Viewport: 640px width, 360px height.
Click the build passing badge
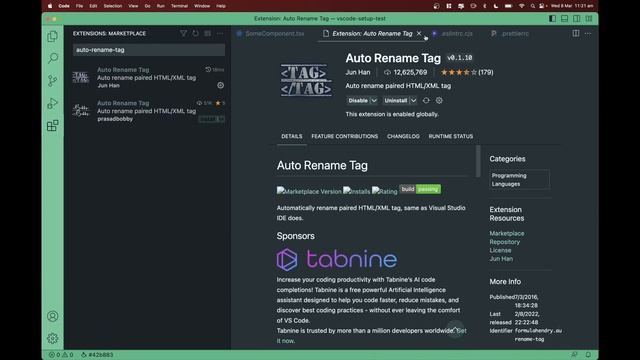pyautogui.click(x=420, y=189)
